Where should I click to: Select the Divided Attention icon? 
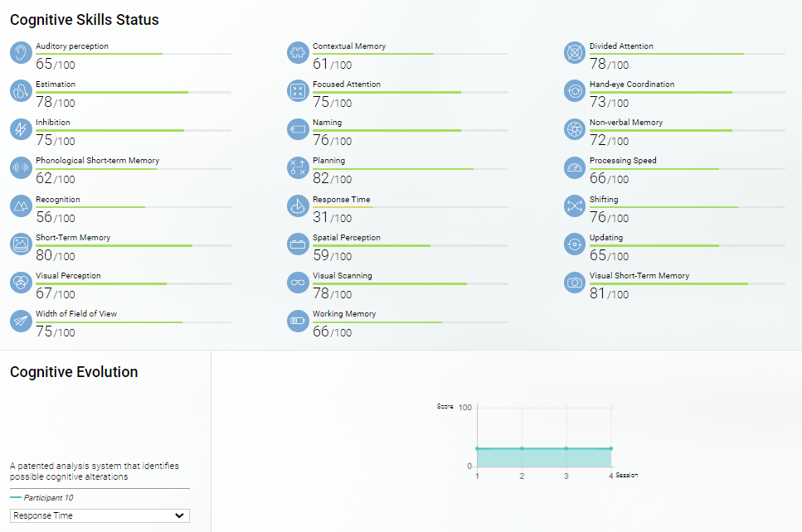point(575,53)
